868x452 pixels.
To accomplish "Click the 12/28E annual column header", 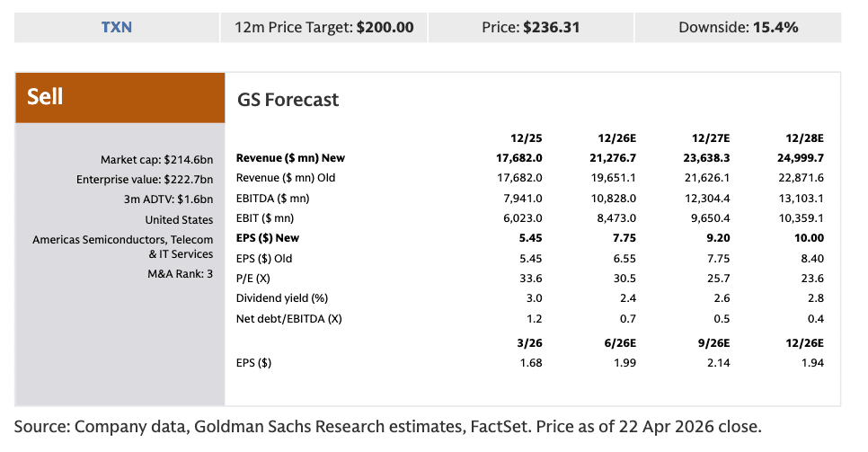I will click(804, 137).
